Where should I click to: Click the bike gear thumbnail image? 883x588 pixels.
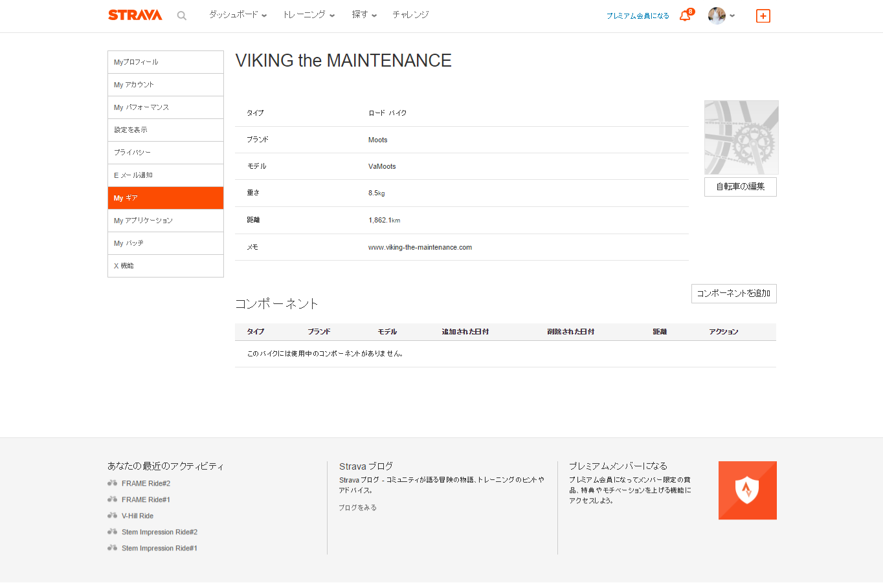point(741,137)
